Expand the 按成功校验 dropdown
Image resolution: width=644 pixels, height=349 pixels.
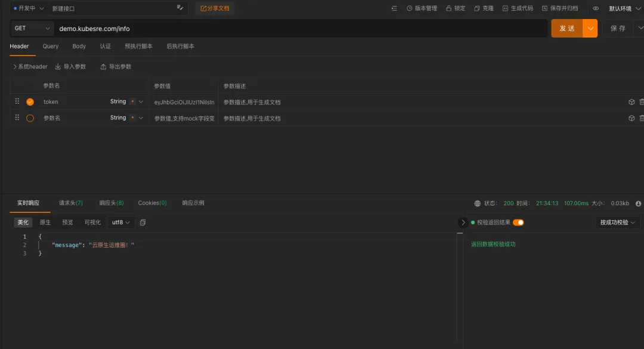pyautogui.click(x=617, y=223)
